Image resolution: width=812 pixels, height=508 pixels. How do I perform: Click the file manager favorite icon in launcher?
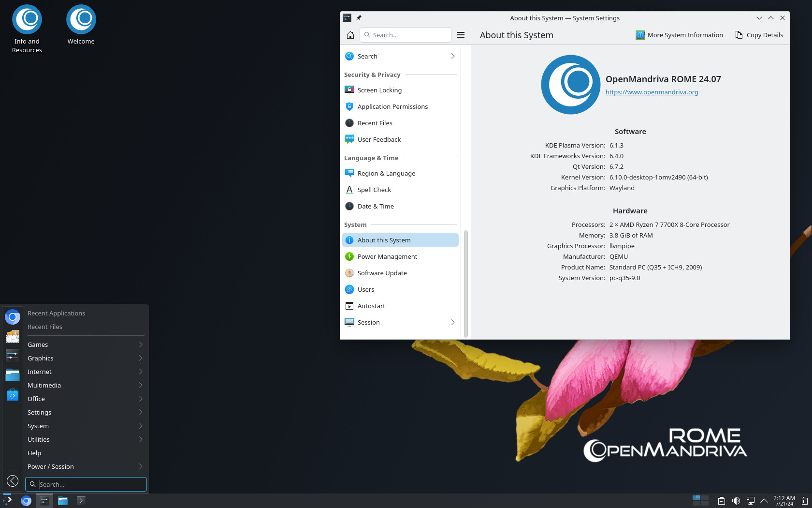tap(13, 374)
